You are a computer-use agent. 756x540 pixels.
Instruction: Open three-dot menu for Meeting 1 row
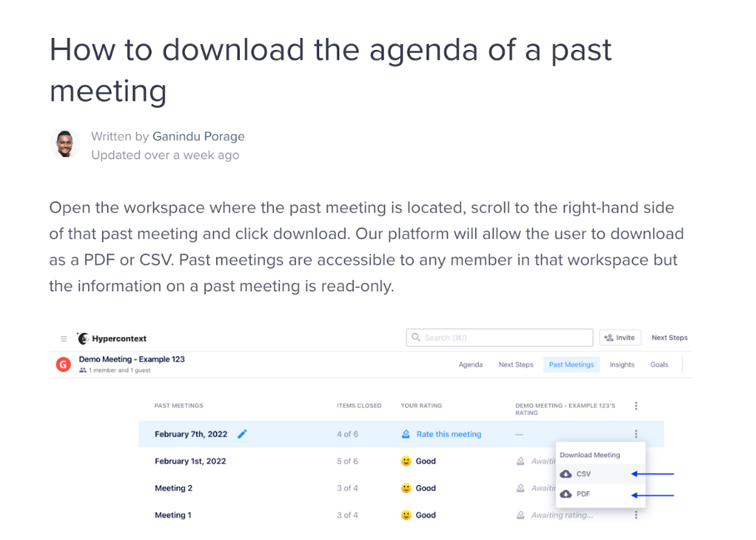click(636, 515)
